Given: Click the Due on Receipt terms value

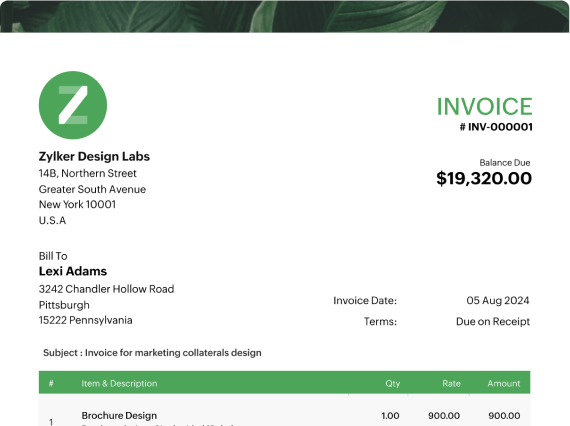Looking at the screenshot, I should point(493,321).
